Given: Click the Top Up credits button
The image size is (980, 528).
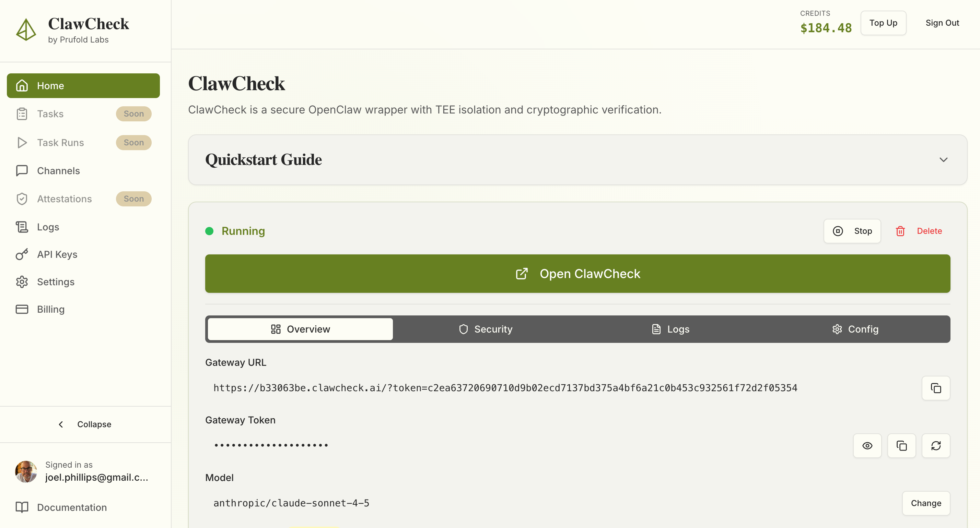Looking at the screenshot, I should (x=883, y=23).
